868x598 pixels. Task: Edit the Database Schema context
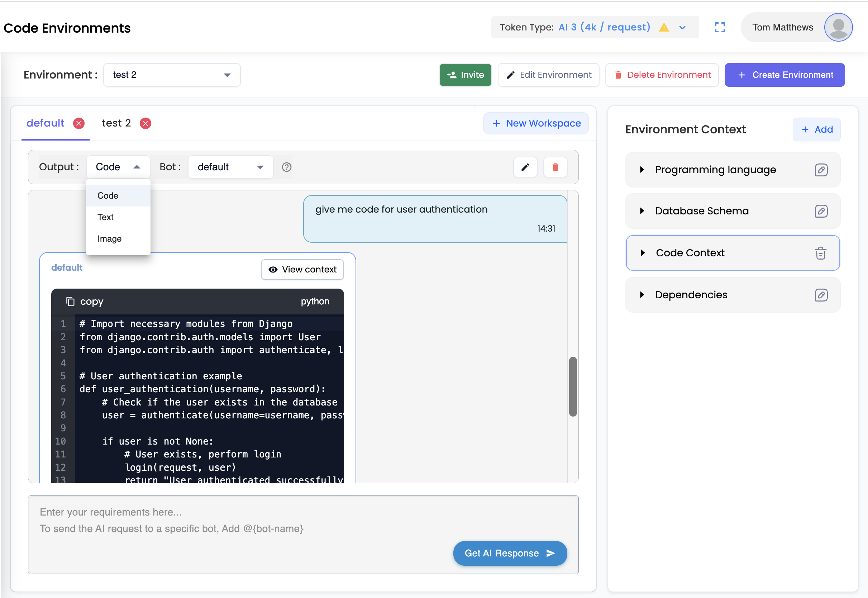click(x=821, y=211)
